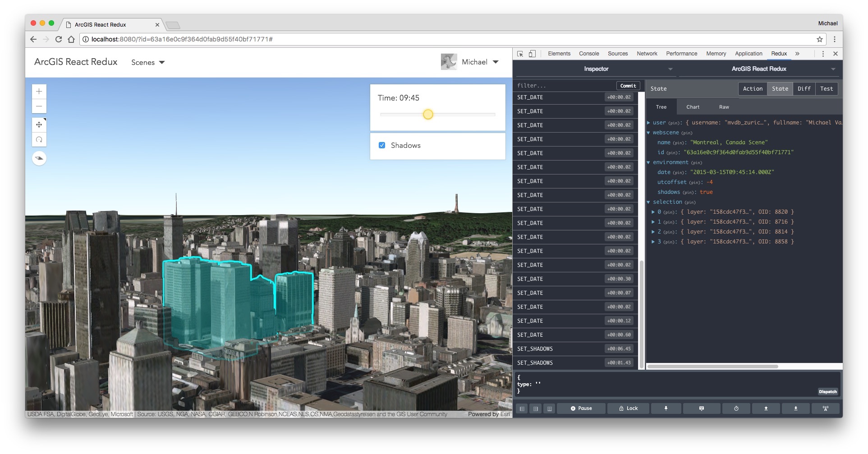Screen dimensions: 868x454
Task: Reload the localhost page
Action: (59, 39)
